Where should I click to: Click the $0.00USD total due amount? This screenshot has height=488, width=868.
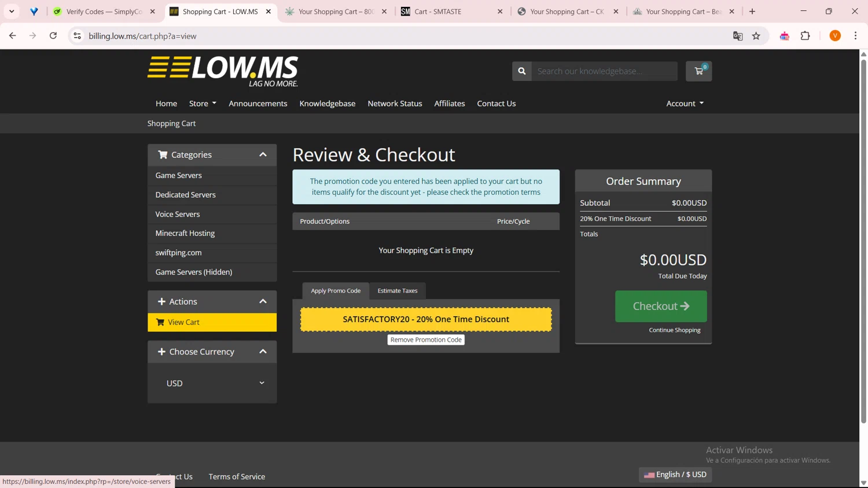click(x=673, y=260)
